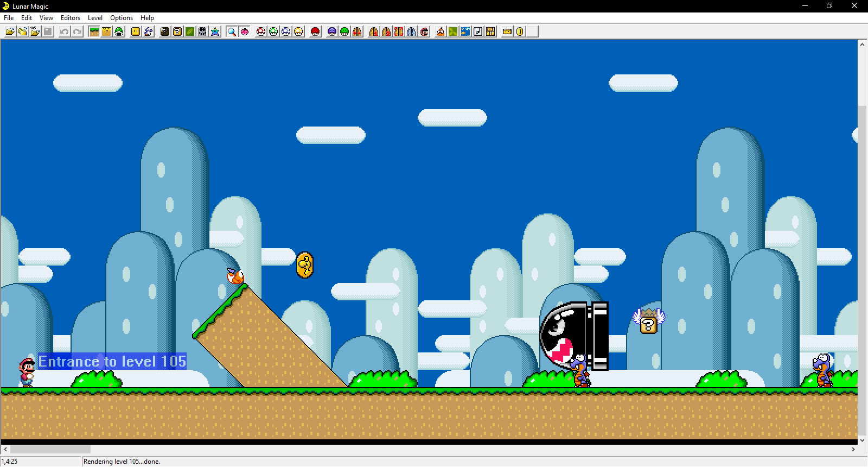Click the music note icon
868x467 pixels.
[x=478, y=31]
